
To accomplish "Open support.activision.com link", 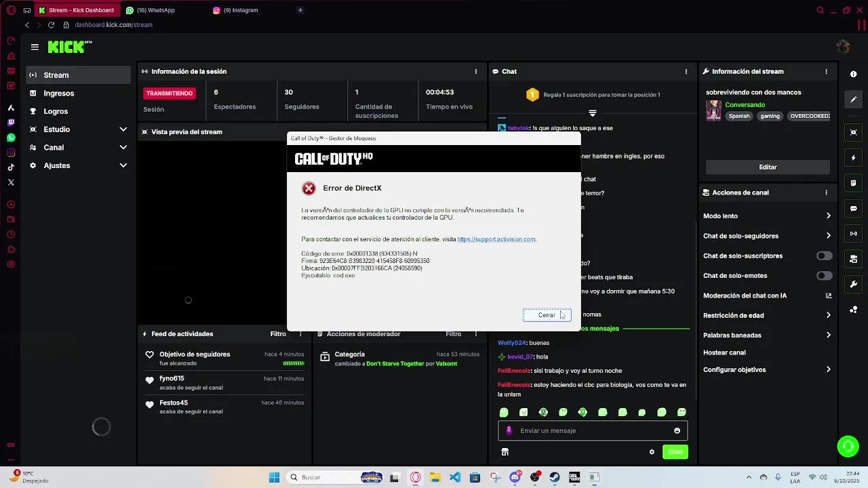I will click(496, 239).
